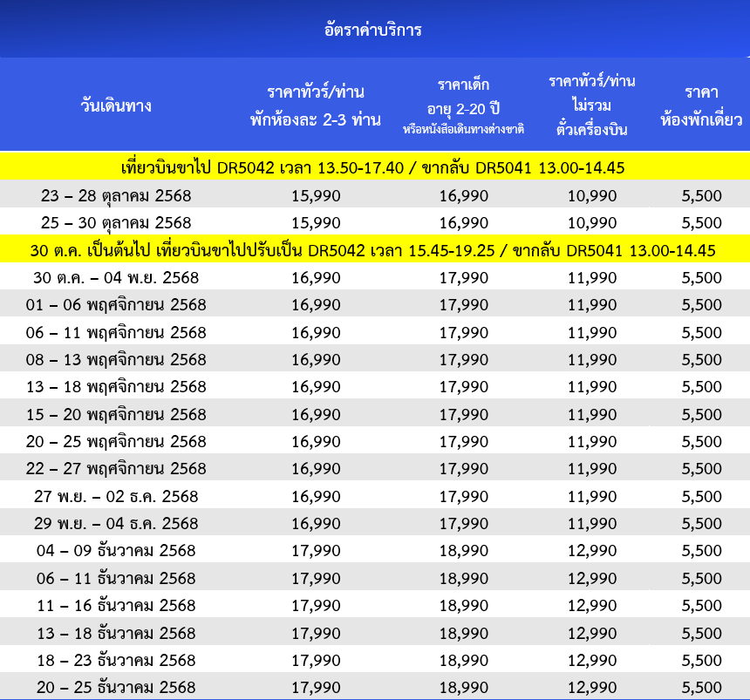Image resolution: width=750 pixels, height=700 pixels.
Task: Select the 20 – 25 ธันวาคม 2568 date
Action: [116, 686]
